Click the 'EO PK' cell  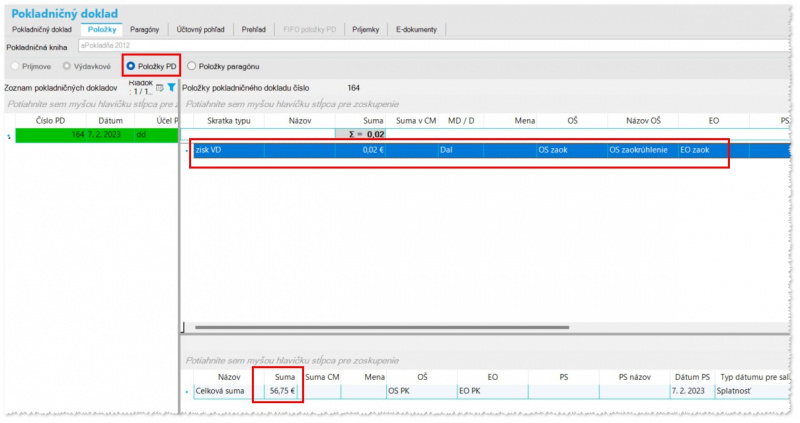pos(493,391)
